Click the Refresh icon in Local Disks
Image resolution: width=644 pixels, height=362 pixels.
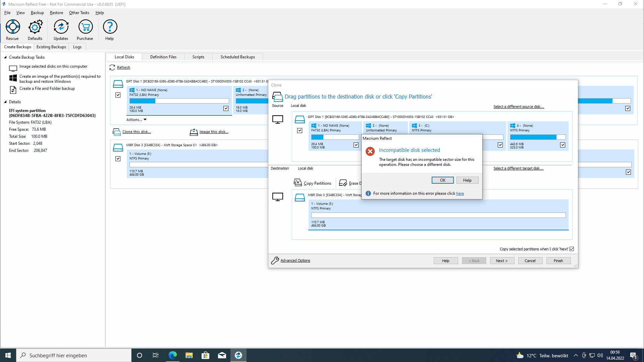click(112, 68)
